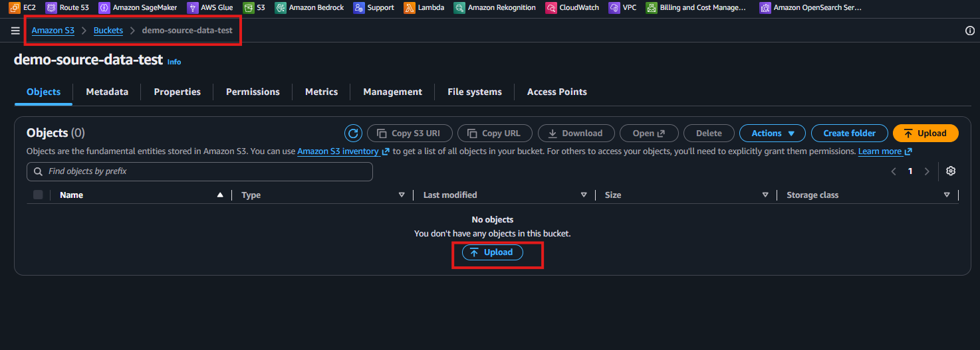Open the Route 53 shortcut
The image size is (980, 350).
click(x=67, y=8)
